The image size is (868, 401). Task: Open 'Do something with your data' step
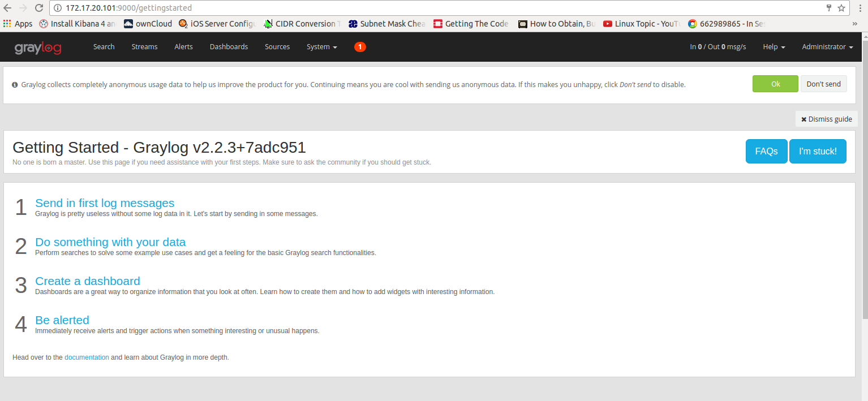click(110, 242)
